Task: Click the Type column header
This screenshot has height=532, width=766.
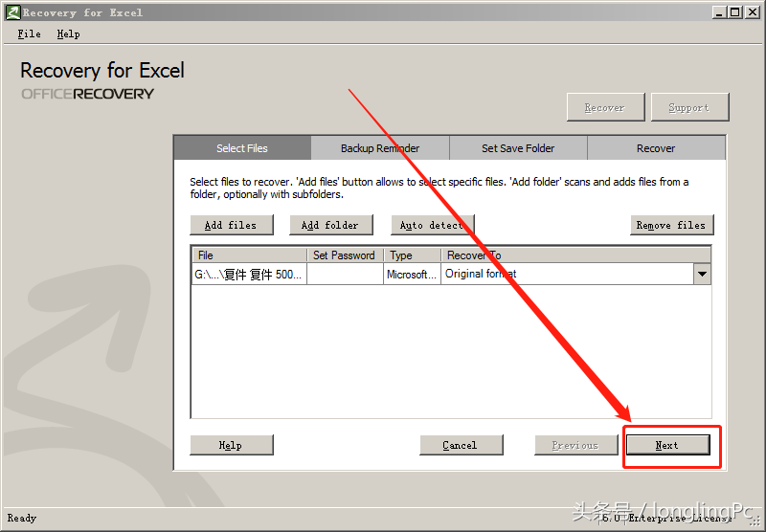Action: point(413,255)
